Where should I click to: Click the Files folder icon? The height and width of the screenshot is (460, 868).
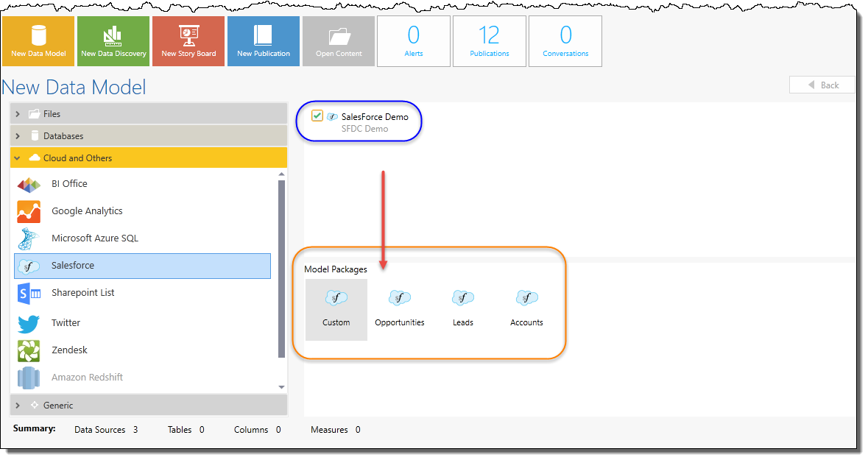click(35, 113)
